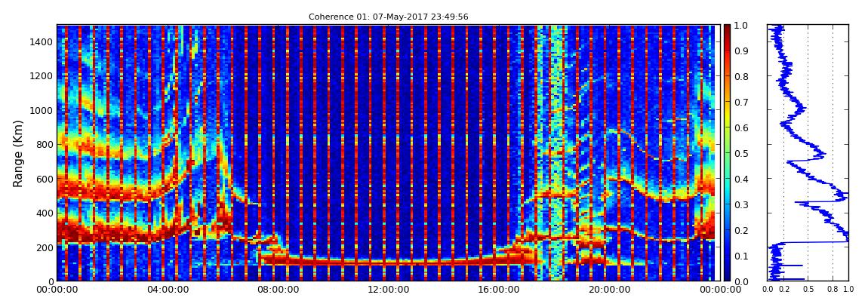Viewport: 868px width, 307px height.
Task: Click the colorbar 0.4 label
Action: (742, 179)
